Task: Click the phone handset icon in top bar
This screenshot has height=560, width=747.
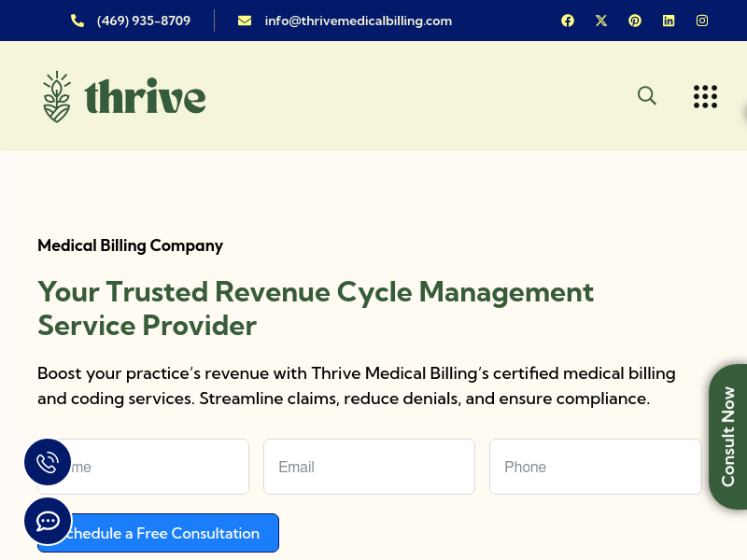Action: tap(78, 21)
